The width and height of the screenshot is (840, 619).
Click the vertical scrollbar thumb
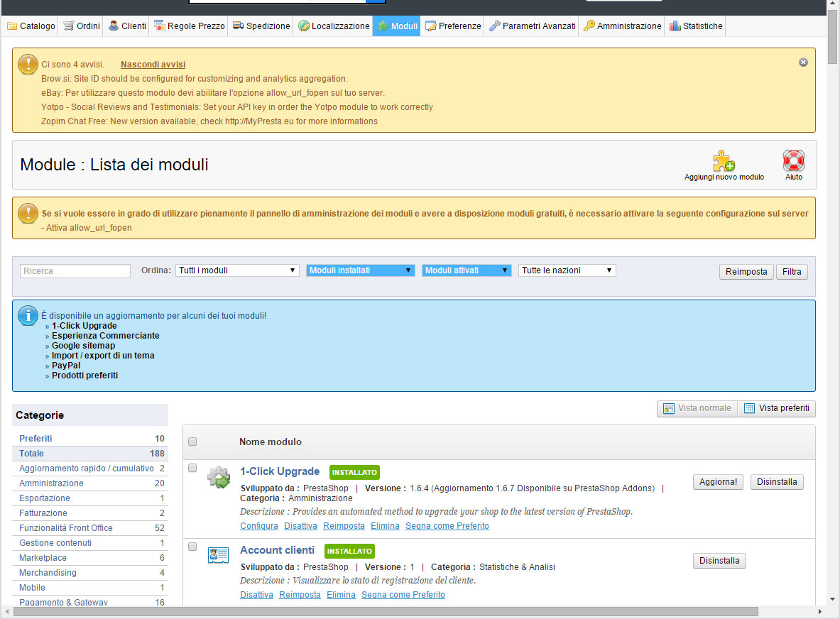(x=832, y=36)
